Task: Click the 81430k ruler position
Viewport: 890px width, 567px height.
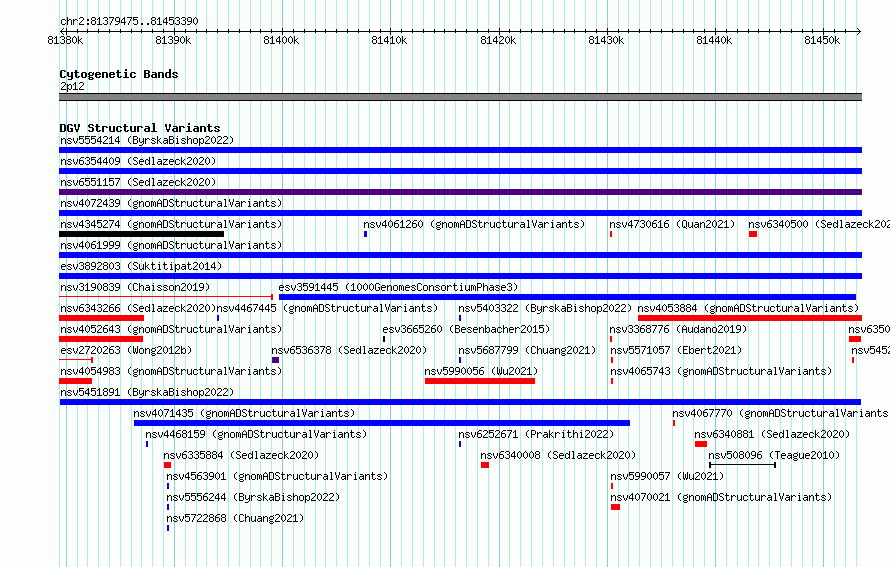Action: coord(606,40)
